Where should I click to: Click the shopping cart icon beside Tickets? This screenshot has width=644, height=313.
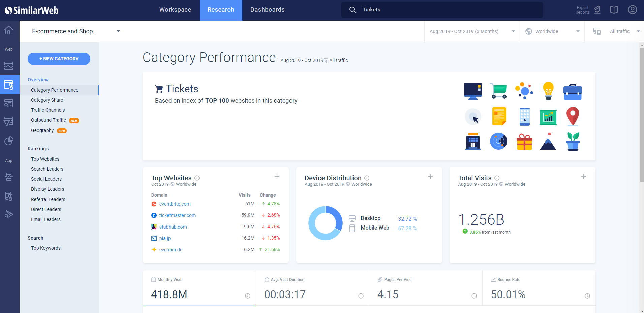point(159,89)
